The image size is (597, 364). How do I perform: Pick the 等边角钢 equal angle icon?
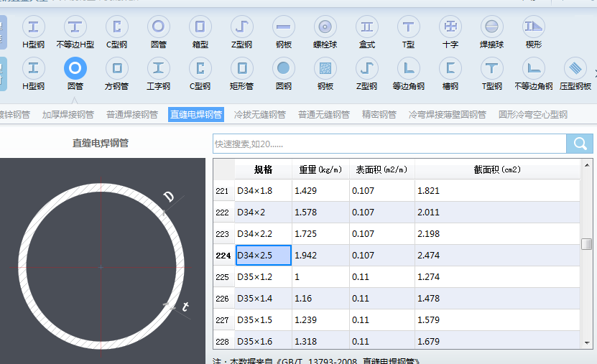pyautogui.click(x=409, y=68)
